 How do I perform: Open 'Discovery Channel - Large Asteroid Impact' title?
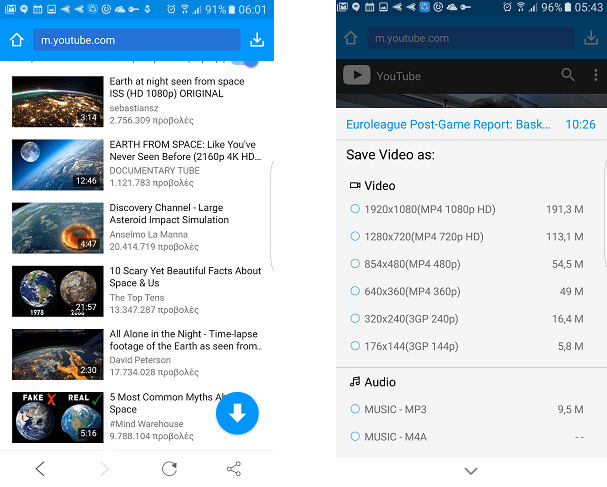(169, 214)
